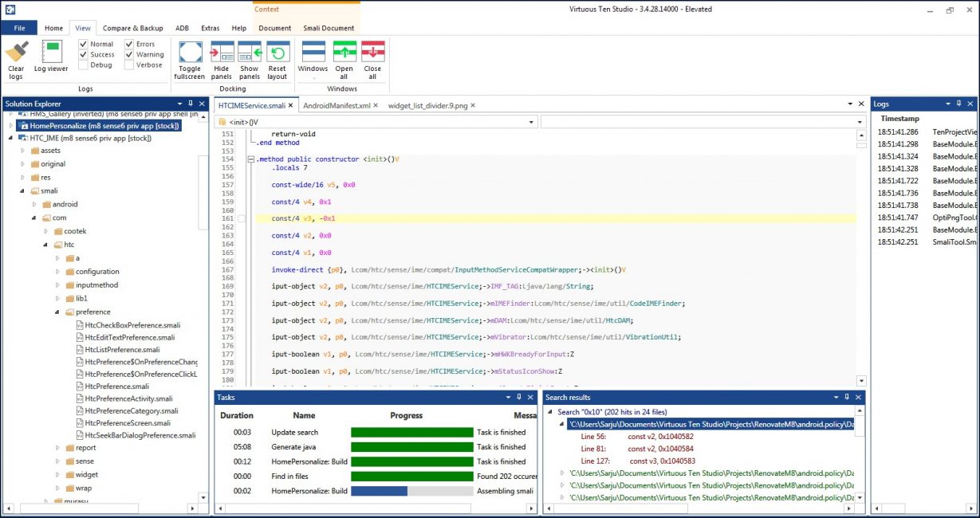Click the Search results vertical scrollbar

(x=859, y=454)
